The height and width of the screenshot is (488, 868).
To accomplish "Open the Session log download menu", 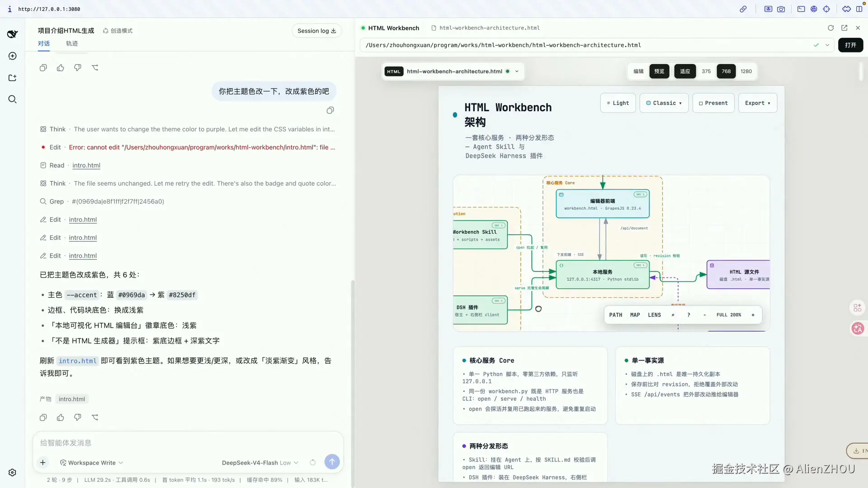I will pos(316,31).
